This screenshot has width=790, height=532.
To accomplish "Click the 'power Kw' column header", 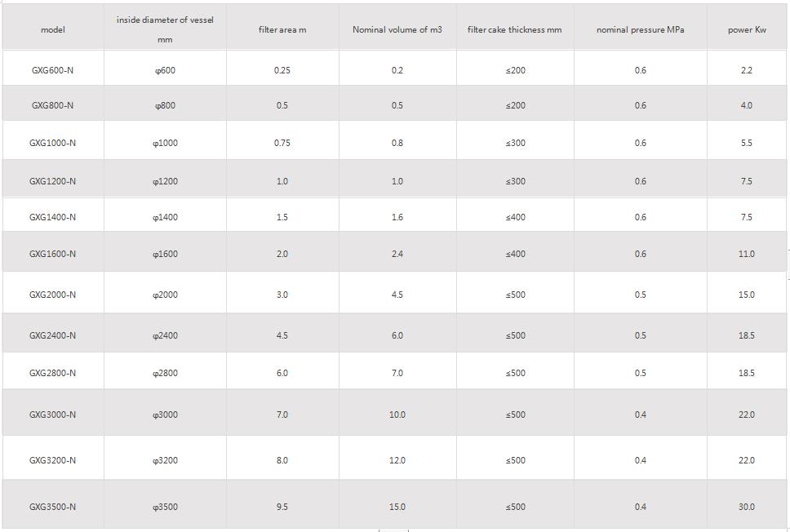I will [747, 29].
